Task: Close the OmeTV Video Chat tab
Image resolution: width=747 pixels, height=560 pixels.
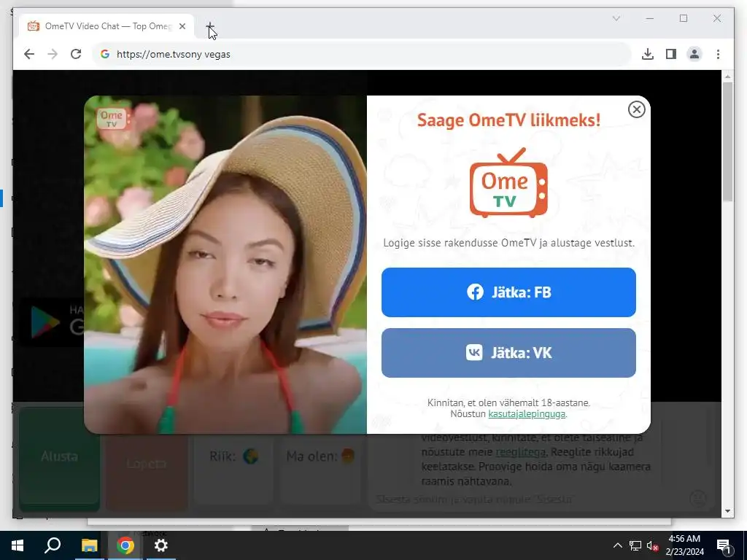Action: (182, 26)
